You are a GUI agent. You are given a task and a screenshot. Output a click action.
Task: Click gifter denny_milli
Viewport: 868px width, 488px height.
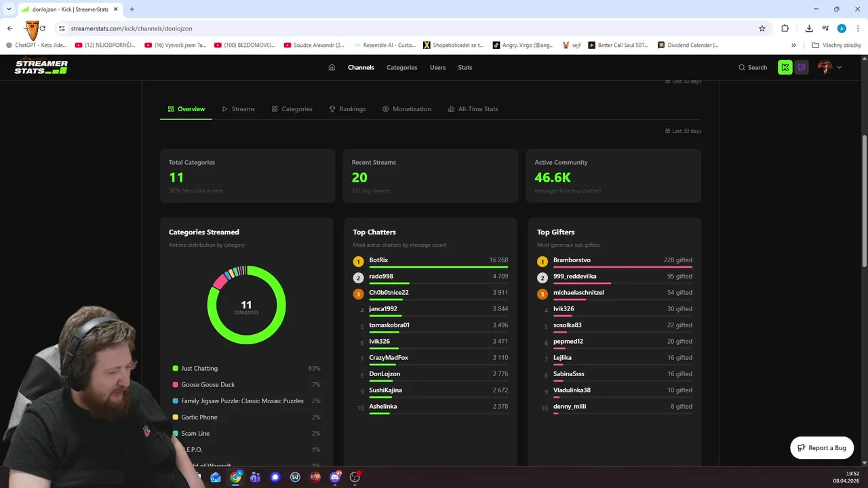click(570, 407)
